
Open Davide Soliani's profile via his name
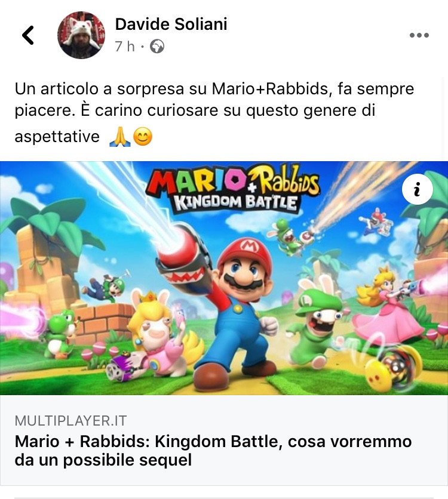171,24
